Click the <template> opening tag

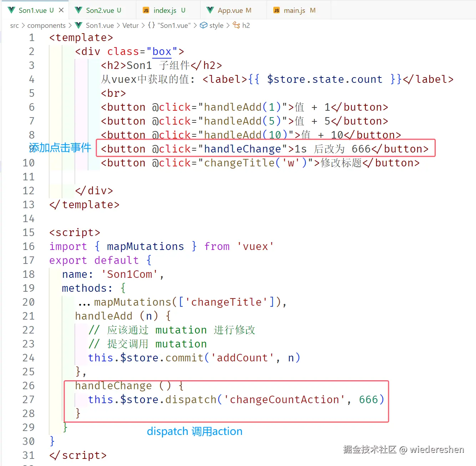click(x=81, y=37)
